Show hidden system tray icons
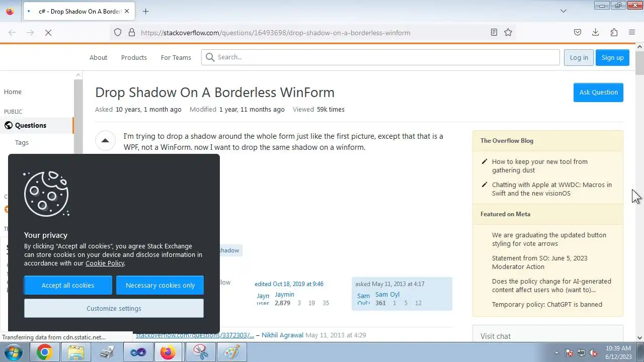Screen dimensions: 644x362 (x=556, y=352)
